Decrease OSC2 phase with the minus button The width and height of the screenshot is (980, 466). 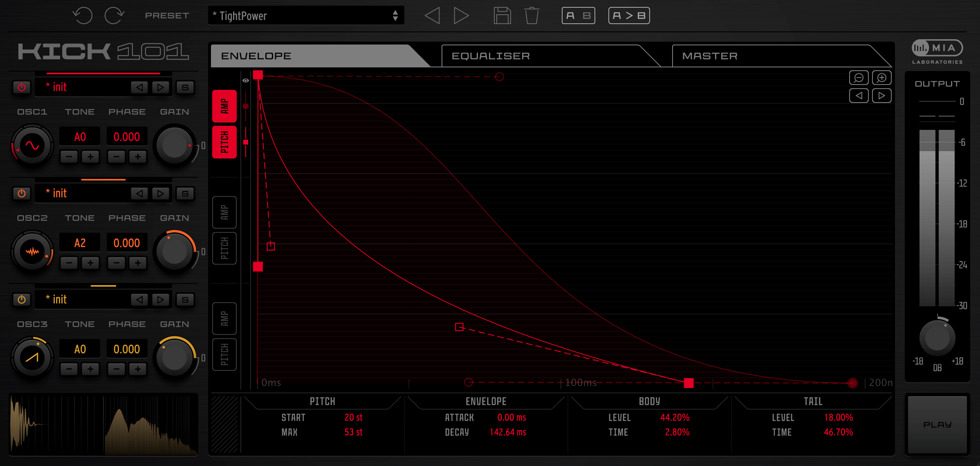117,263
